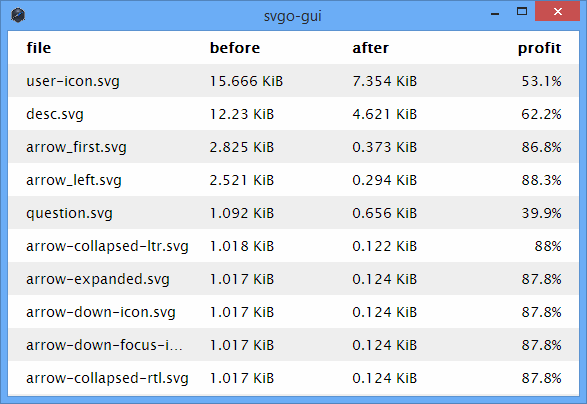Click the "file" column header
Viewport: 587px width, 404px height.
pyautogui.click(x=39, y=48)
